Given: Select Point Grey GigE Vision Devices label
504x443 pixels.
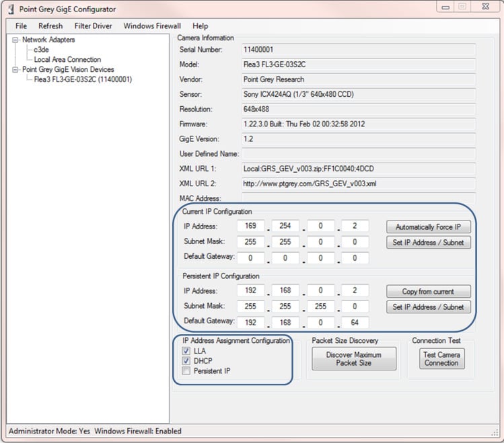Looking at the screenshot, I should [x=68, y=70].
